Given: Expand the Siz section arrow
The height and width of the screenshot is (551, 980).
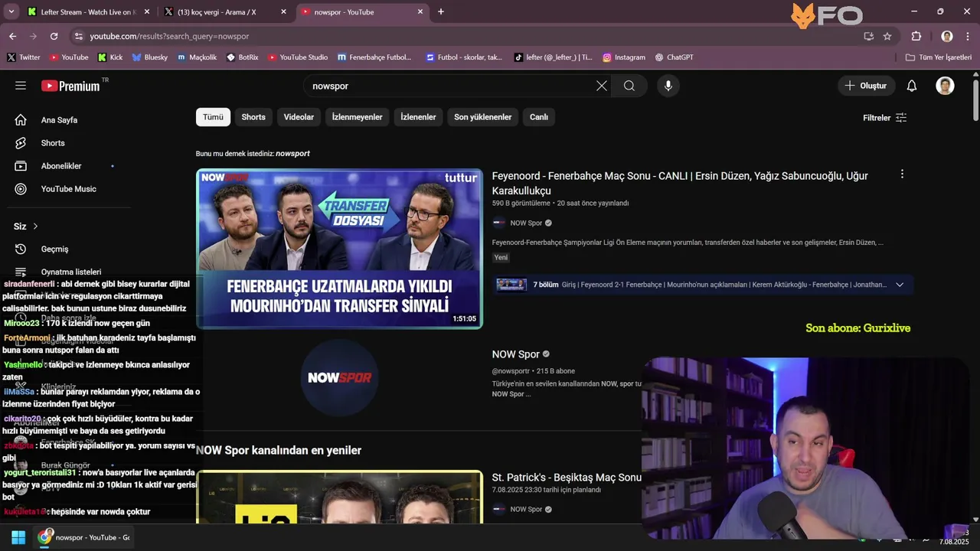Looking at the screenshot, I should [35, 227].
